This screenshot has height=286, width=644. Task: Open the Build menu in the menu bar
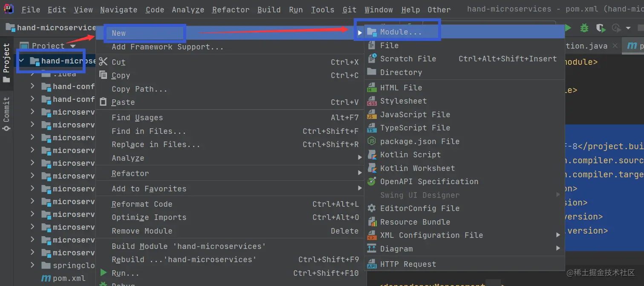click(269, 9)
